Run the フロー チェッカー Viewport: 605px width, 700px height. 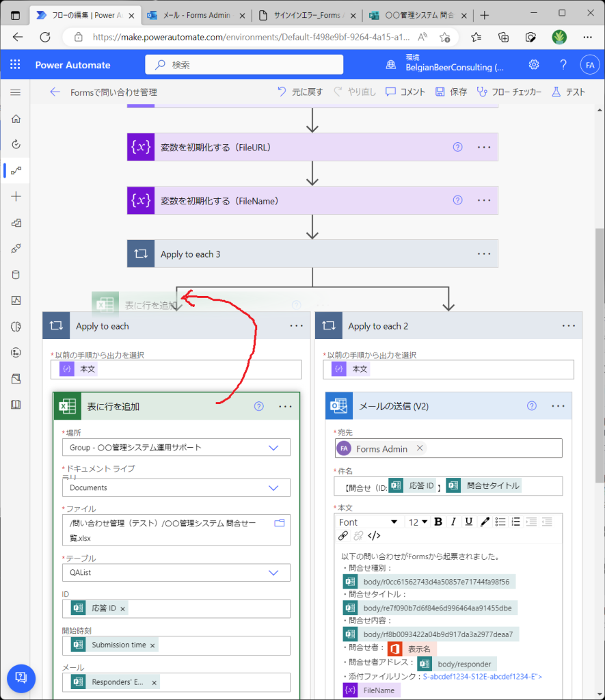point(509,92)
